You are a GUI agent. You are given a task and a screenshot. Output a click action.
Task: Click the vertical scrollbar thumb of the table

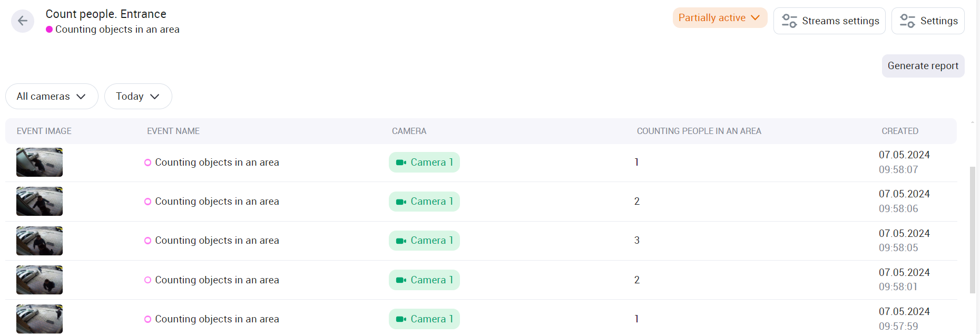973,230
